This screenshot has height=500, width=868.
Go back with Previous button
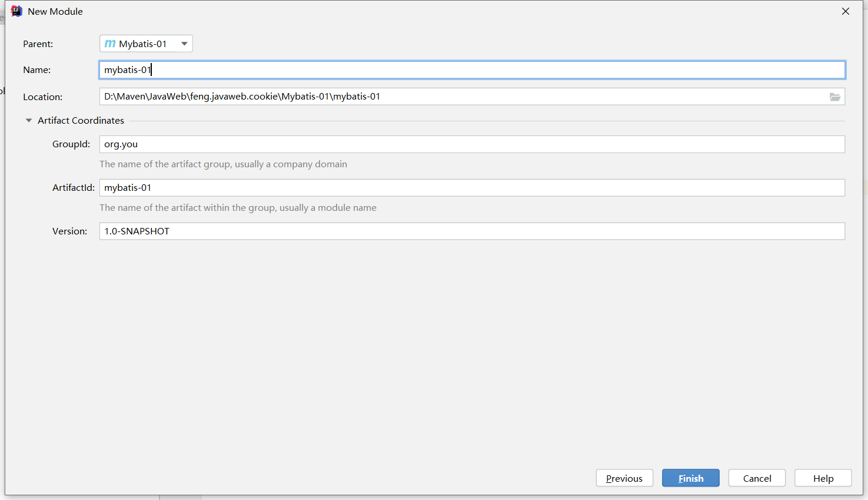click(624, 478)
